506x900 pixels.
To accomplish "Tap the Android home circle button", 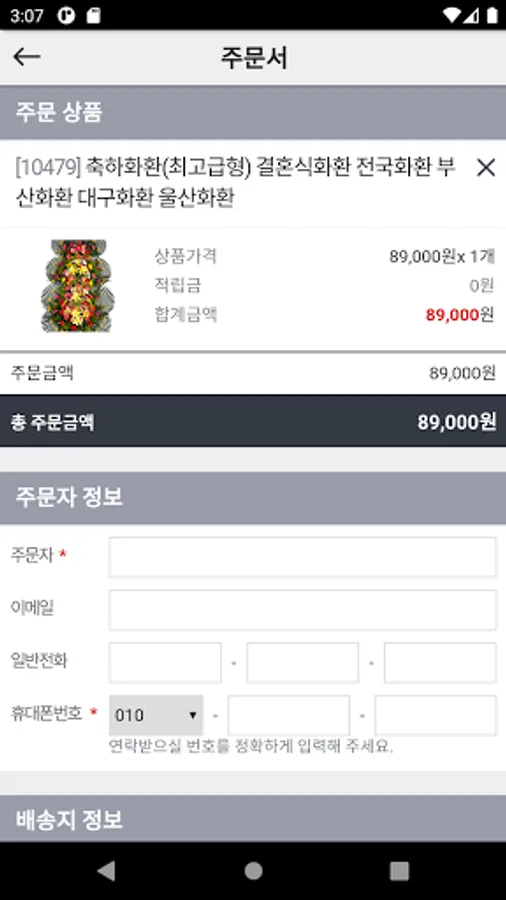I will pyautogui.click(x=253, y=871).
